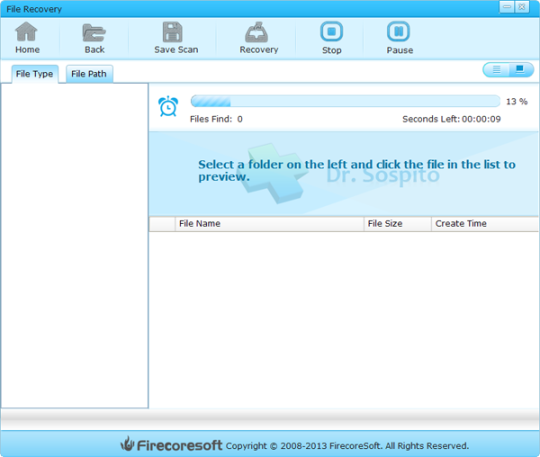This screenshot has height=457, width=540.
Task: Click the copyright notice text
Action: [347, 446]
